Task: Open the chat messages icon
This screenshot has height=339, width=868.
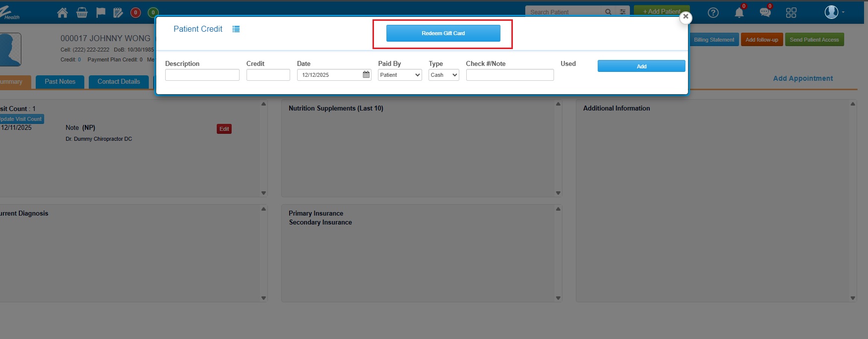Action: (765, 13)
